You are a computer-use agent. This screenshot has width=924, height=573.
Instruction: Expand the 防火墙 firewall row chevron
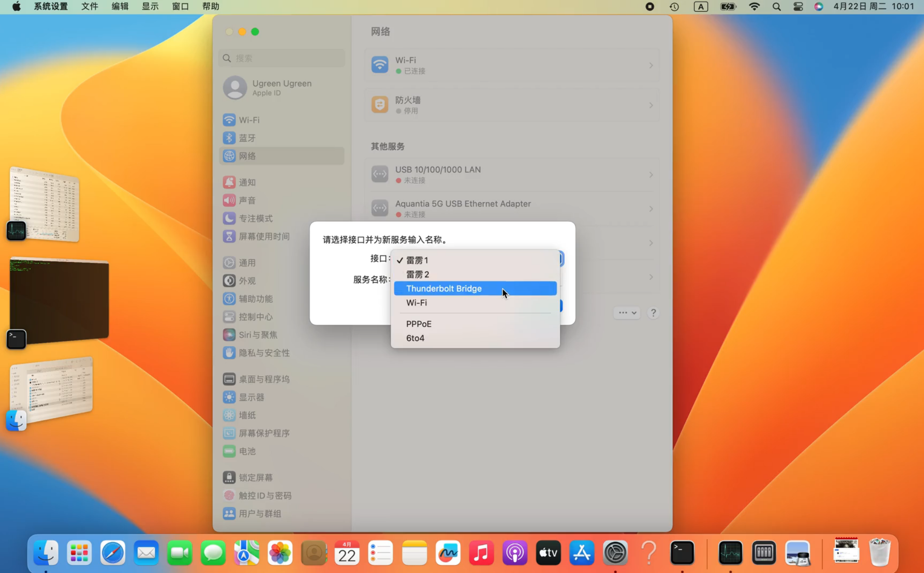(x=651, y=105)
